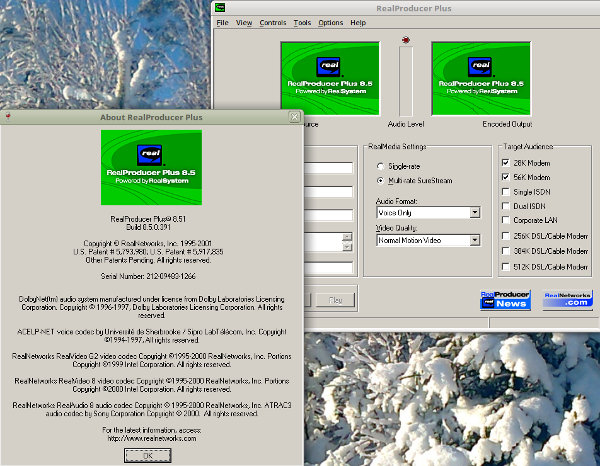The height and width of the screenshot is (466, 600).
Task: Click the red pin icon on About dialog title bar
Action: [8, 116]
